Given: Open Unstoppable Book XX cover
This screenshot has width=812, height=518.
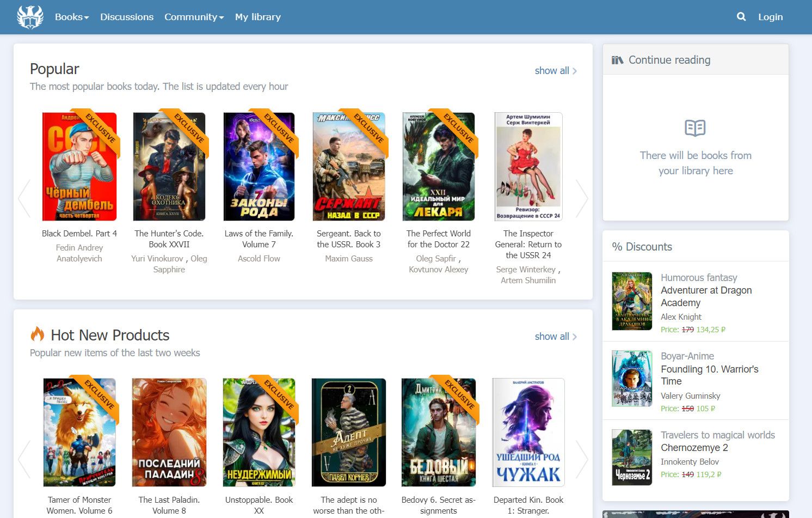Looking at the screenshot, I should click(259, 432).
